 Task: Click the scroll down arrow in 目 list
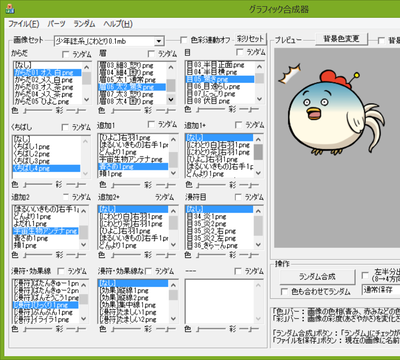(x=259, y=99)
